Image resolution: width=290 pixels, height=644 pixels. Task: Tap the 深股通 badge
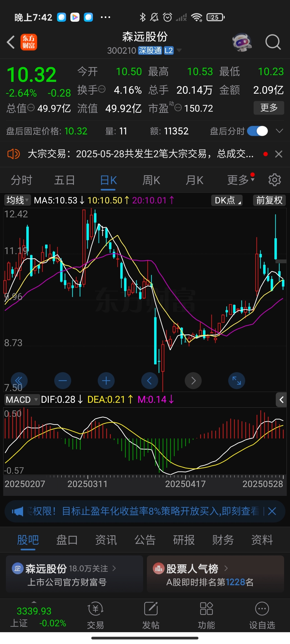click(x=150, y=50)
